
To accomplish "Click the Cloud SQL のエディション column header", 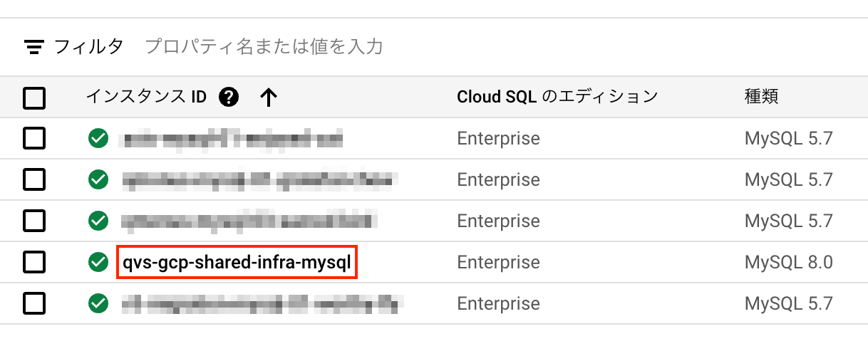I will point(557,97).
